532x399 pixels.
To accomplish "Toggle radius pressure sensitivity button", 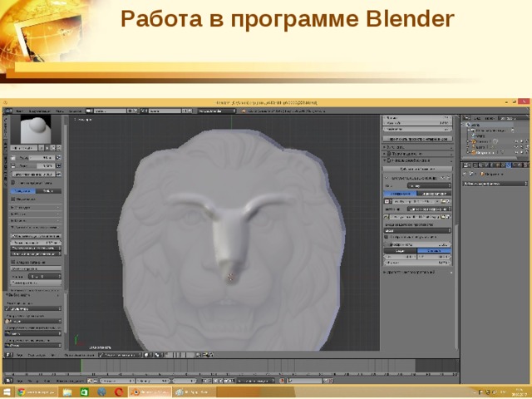I will [x=58, y=158].
